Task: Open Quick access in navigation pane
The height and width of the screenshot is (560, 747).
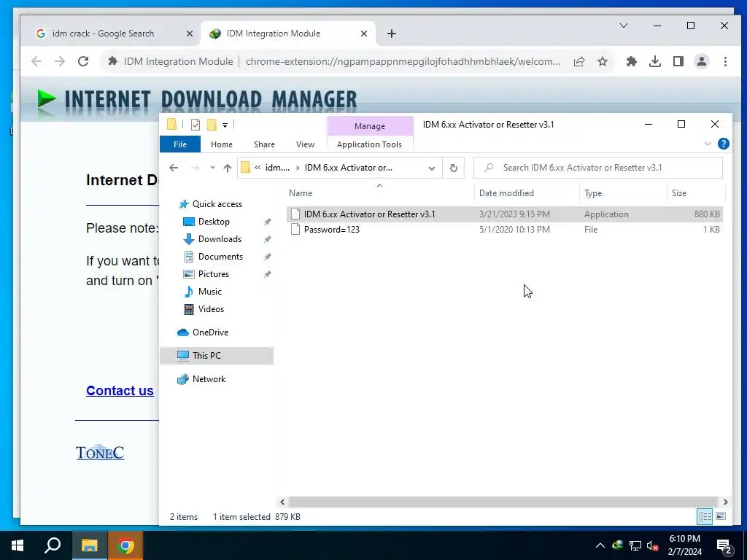Action: 217,204
